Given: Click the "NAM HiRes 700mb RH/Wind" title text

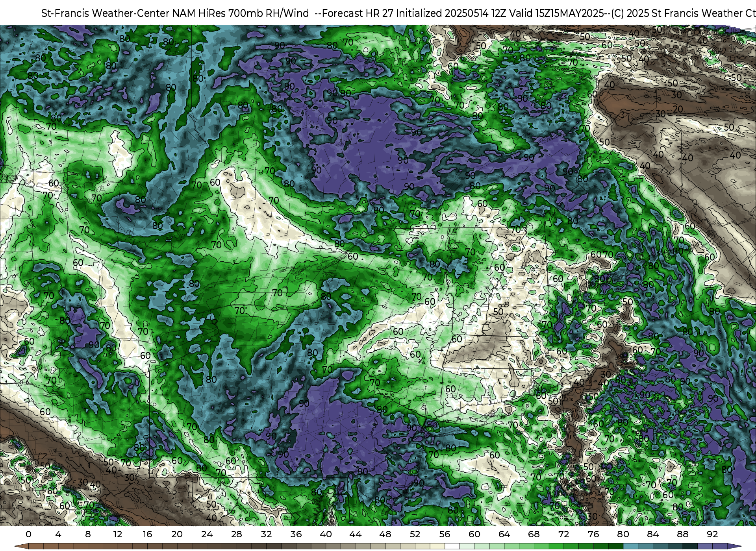Looking at the screenshot, I should tap(241, 13).
